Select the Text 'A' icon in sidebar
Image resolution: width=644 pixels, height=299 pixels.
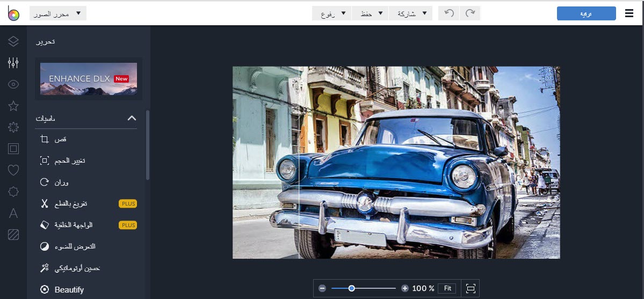13,213
